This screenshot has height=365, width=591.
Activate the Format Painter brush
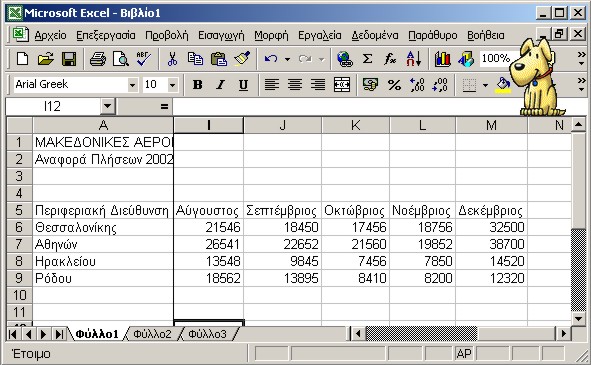coord(242,59)
